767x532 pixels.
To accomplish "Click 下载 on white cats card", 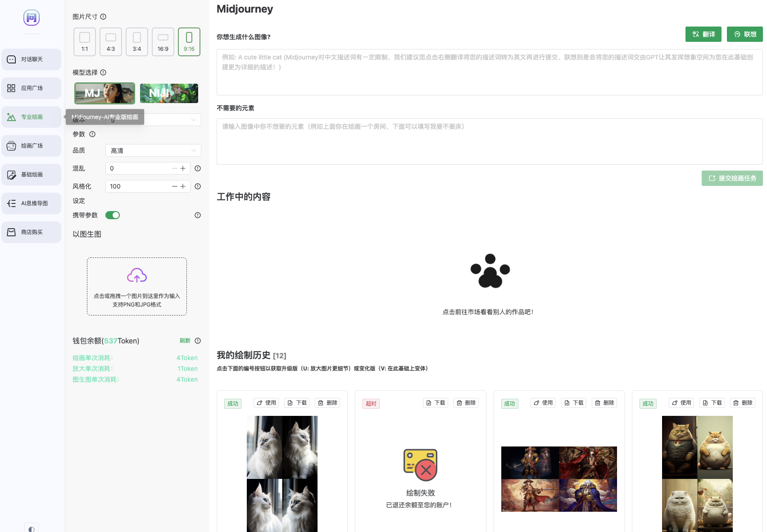I will click(297, 403).
